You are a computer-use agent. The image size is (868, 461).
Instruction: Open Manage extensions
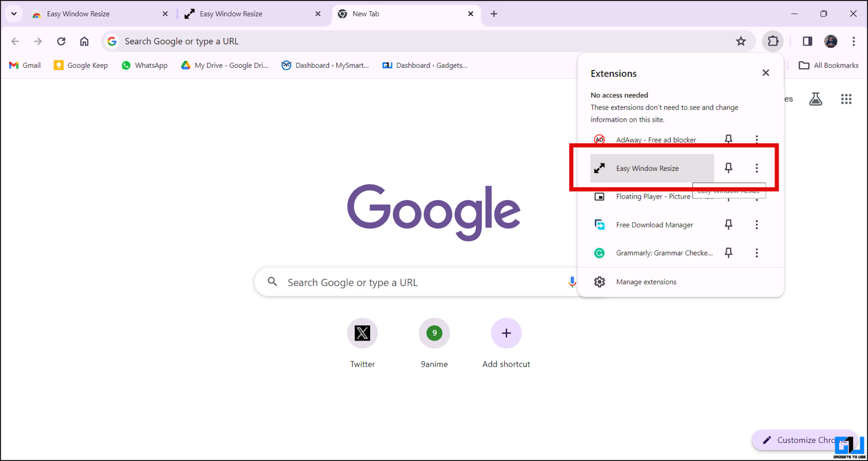(646, 282)
